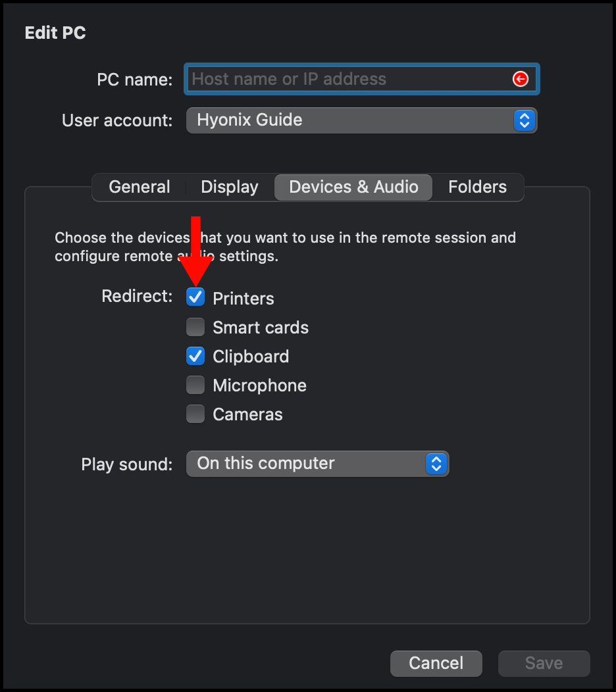Click the red error icon in PC name field
616x692 pixels.
click(520, 79)
